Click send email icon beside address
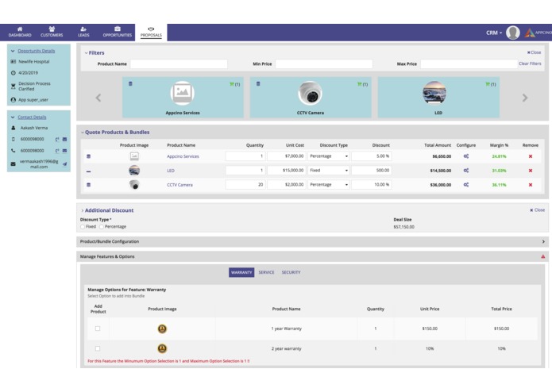The image size is (552, 392). (x=65, y=163)
